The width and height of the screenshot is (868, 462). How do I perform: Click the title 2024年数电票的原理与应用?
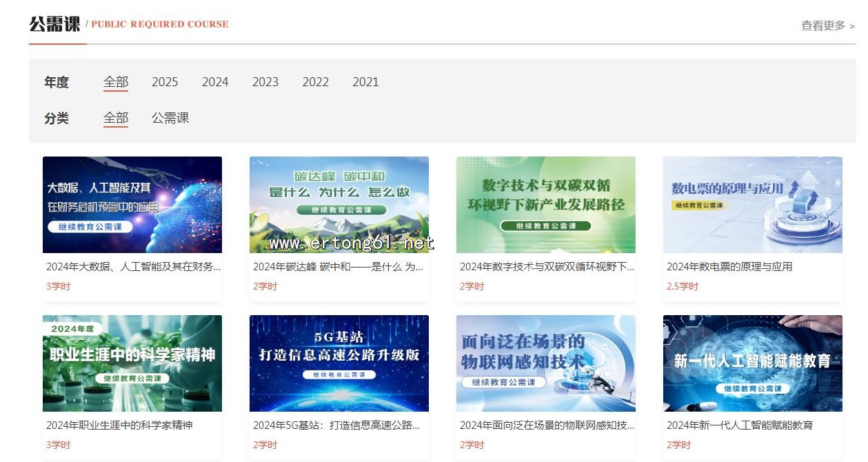tap(729, 267)
